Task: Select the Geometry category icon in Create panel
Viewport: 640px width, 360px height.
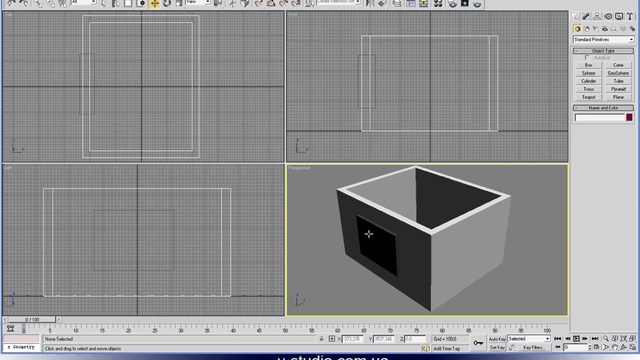Action: (577, 29)
